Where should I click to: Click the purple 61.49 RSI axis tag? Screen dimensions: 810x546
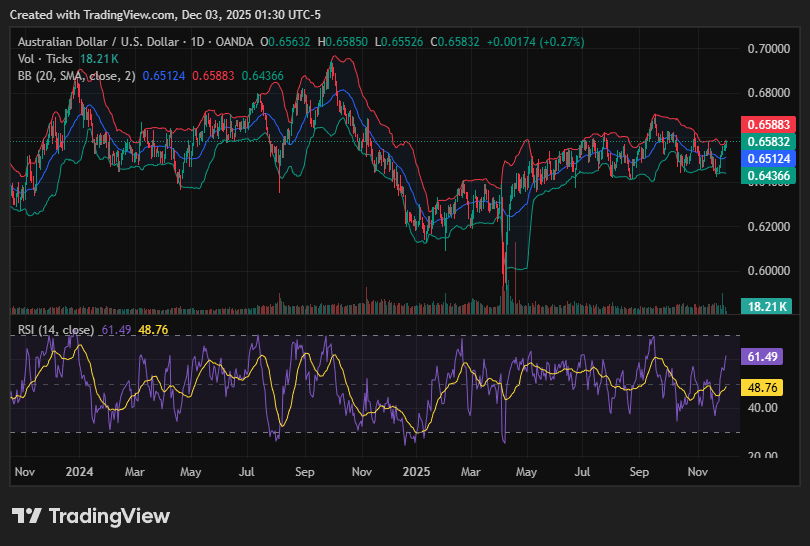(x=760, y=357)
